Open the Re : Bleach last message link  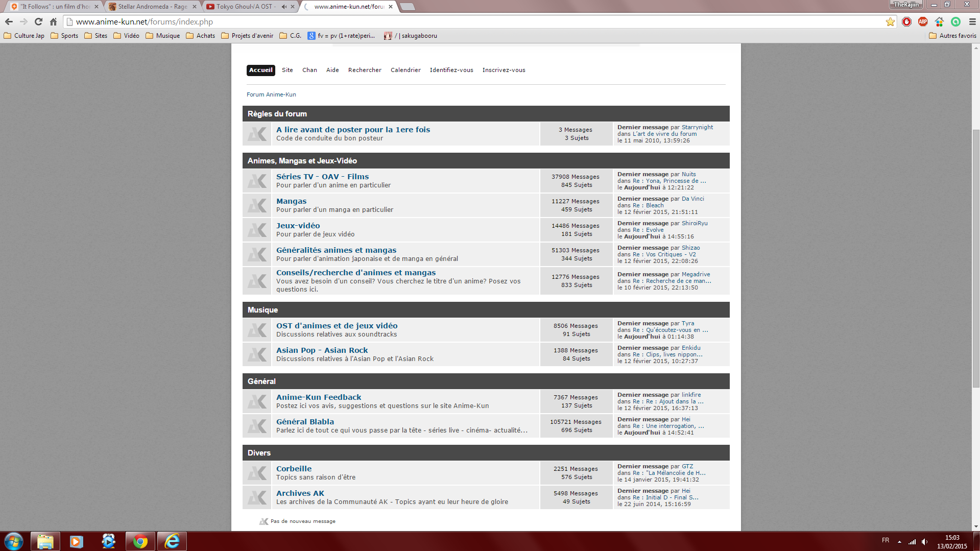tap(648, 205)
